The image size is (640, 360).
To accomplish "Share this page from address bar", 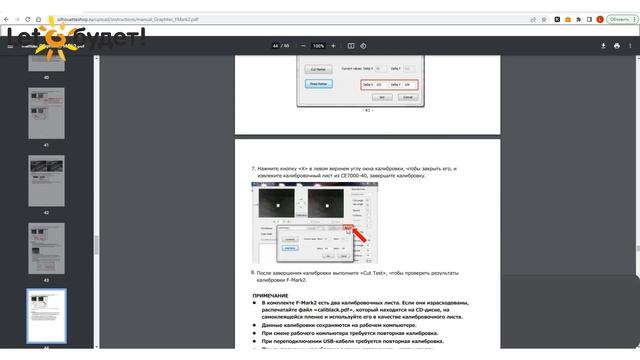I will tap(533, 19).
